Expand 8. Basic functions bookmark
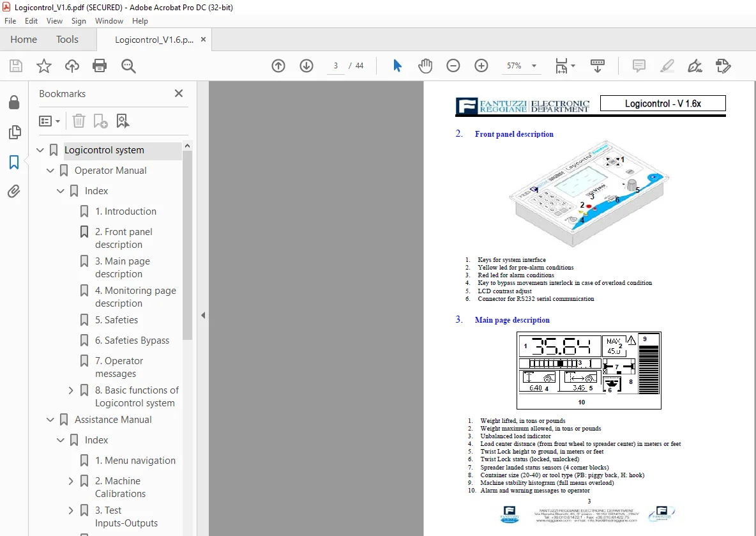This screenshot has height=536, width=756. (71, 390)
